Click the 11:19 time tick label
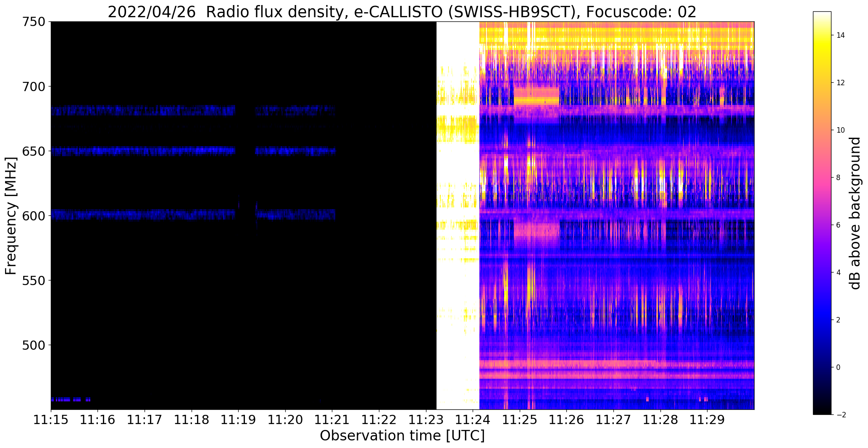This screenshot has height=448, width=868. (239, 419)
